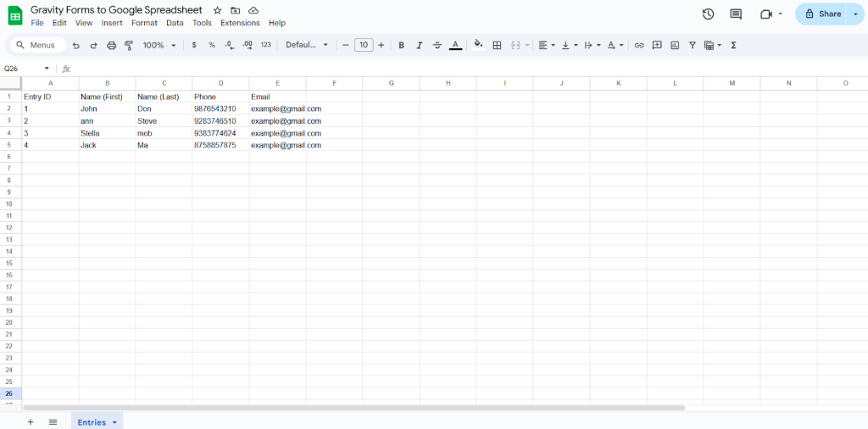Insert a comment

[657, 46]
